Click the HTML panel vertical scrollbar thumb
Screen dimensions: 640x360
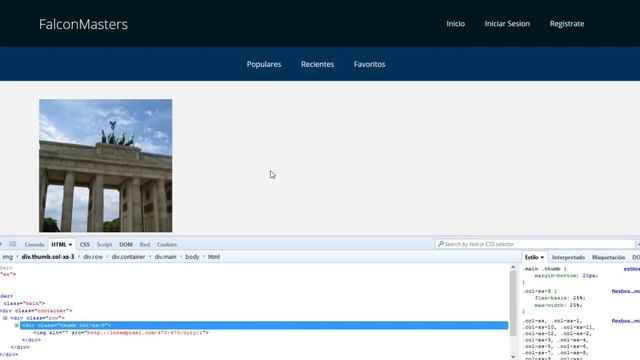click(513, 303)
